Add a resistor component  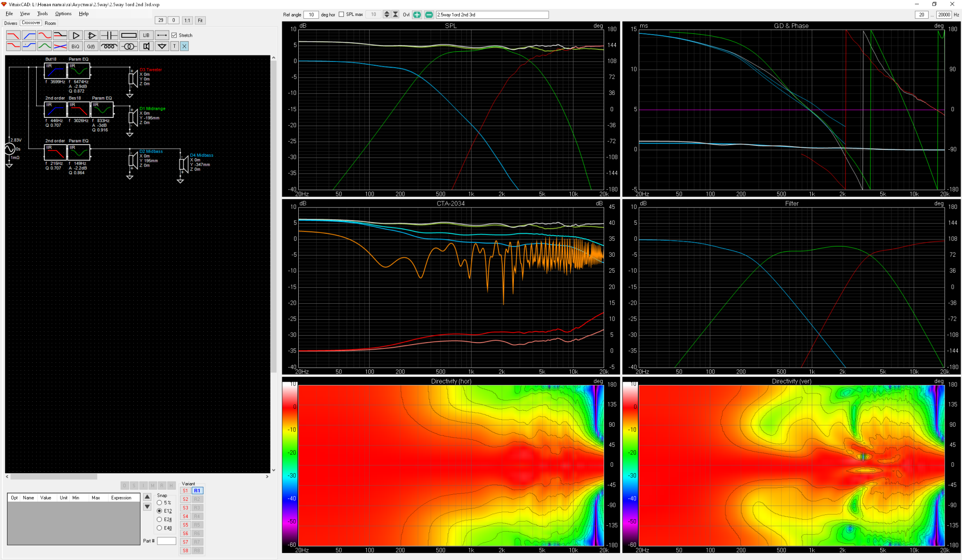[129, 35]
